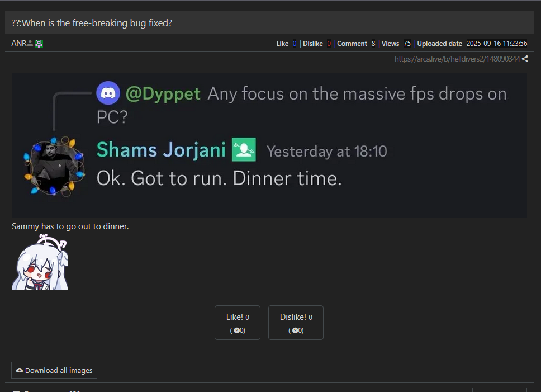Open the Discord screenshot image
This screenshot has width=541, height=392.
[269, 145]
